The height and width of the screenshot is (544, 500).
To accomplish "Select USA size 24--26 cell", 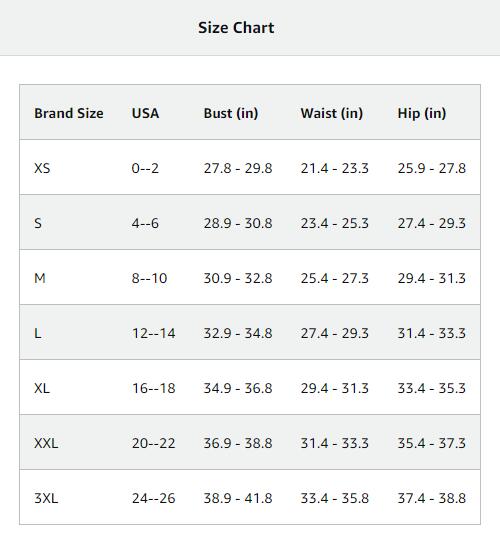I will pyautogui.click(x=153, y=498).
